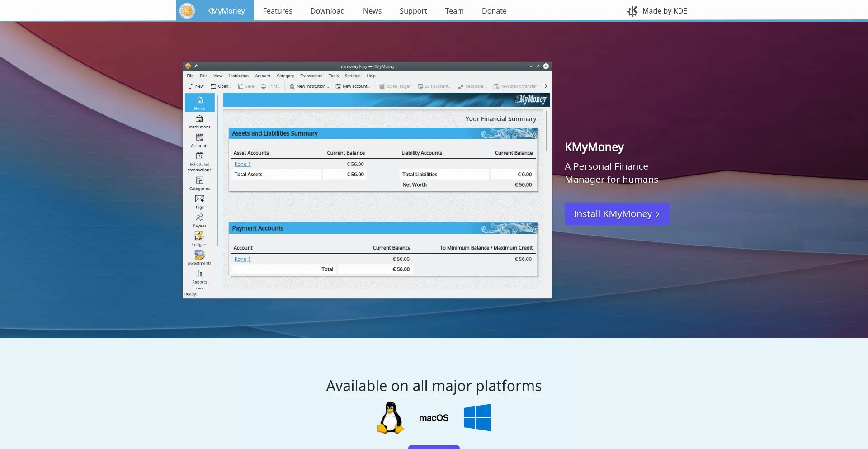
Task: Click Open... toolbar button
Action: 221,86
